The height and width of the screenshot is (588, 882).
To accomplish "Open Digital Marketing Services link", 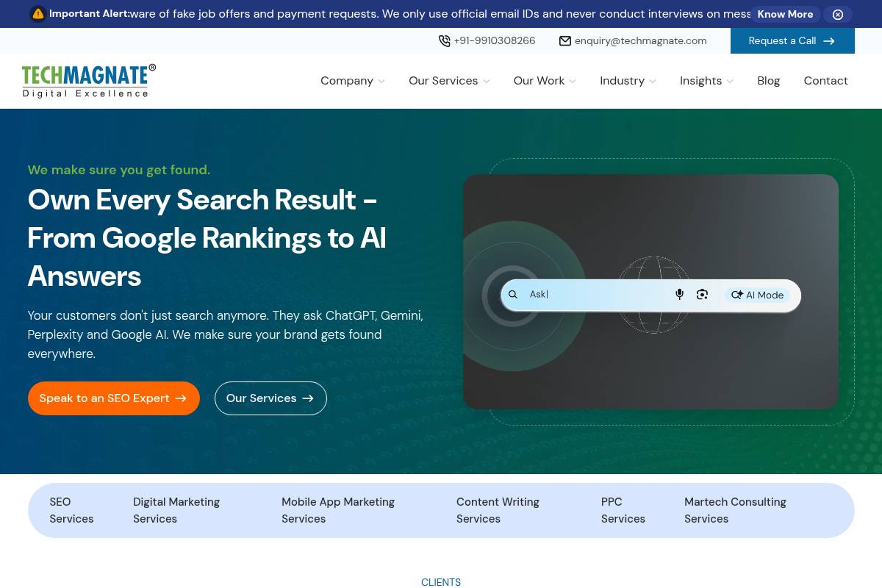I will point(176,510).
